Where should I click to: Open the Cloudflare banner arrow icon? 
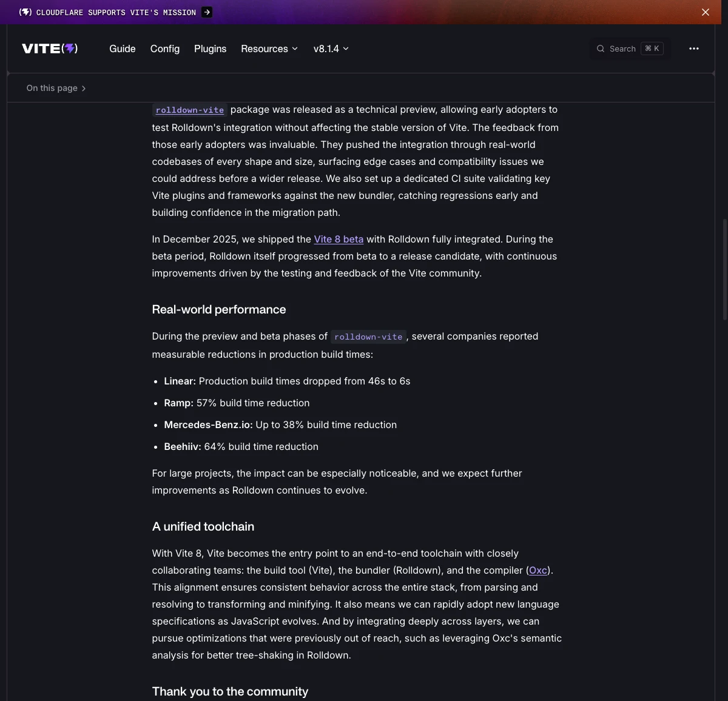click(207, 12)
